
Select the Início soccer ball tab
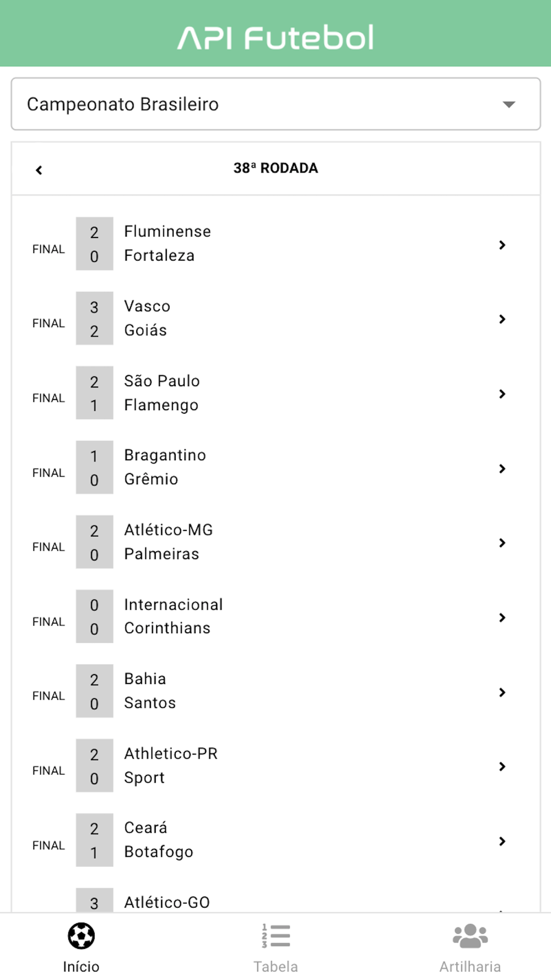(x=81, y=946)
